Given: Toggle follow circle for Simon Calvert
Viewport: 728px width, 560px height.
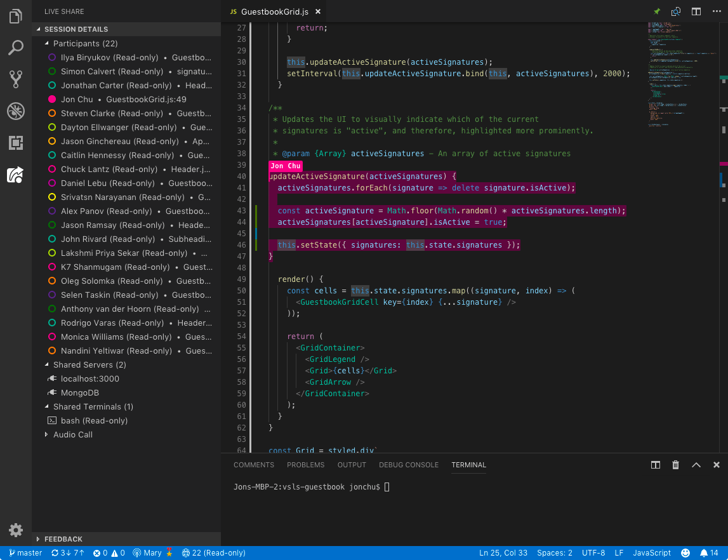Looking at the screenshot, I should point(52,72).
